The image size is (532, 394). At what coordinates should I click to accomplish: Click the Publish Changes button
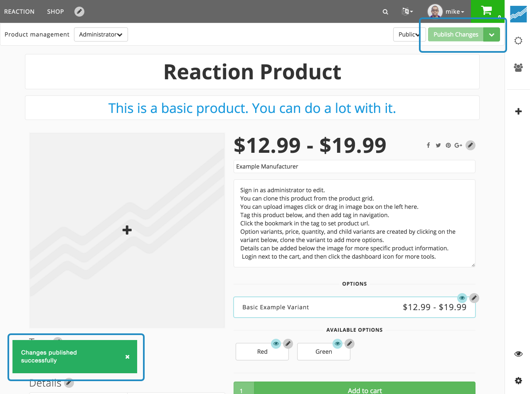click(x=456, y=34)
